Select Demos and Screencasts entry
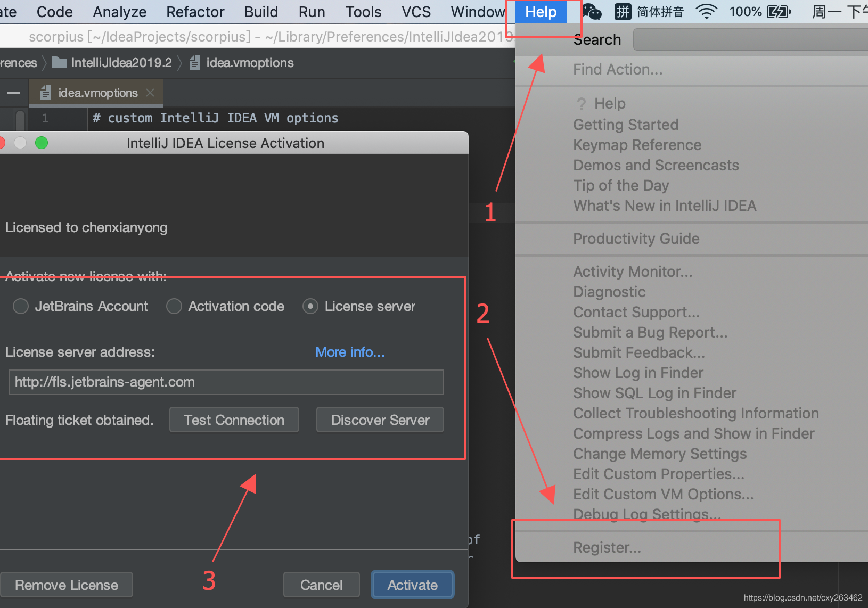Screen dimensions: 868x608 click(x=656, y=165)
